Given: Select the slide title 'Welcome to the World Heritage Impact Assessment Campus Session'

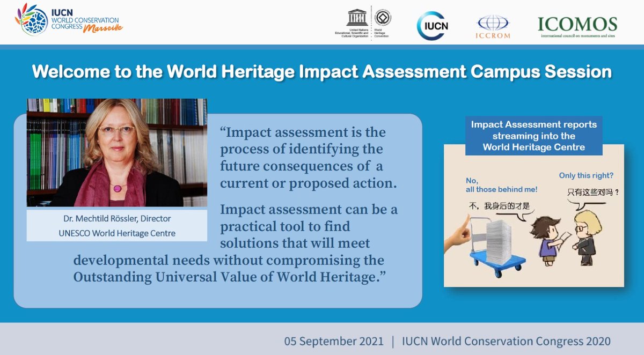Looking at the screenshot, I should click(x=322, y=72).
